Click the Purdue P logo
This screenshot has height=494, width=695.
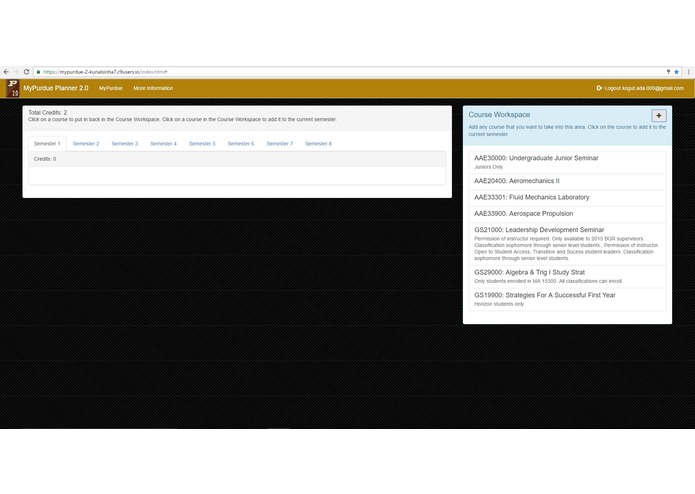[x=12, y=88]
